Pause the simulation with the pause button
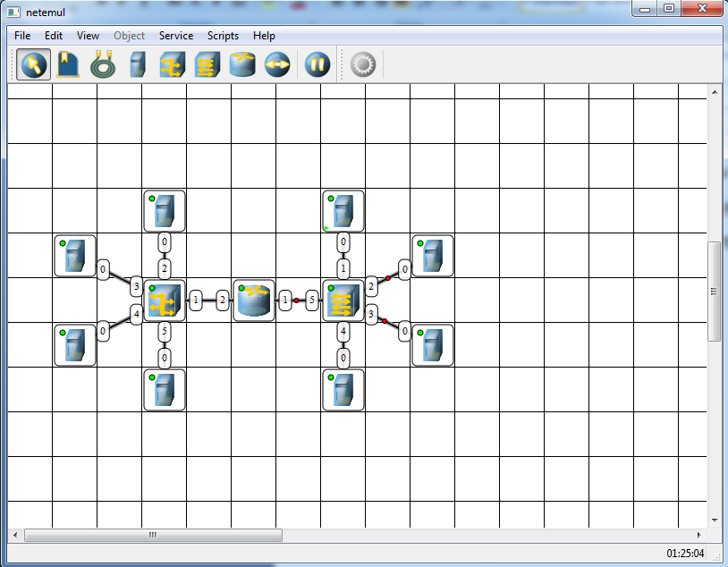The width and height of the screenshot is (728, 567). (317, 64)
